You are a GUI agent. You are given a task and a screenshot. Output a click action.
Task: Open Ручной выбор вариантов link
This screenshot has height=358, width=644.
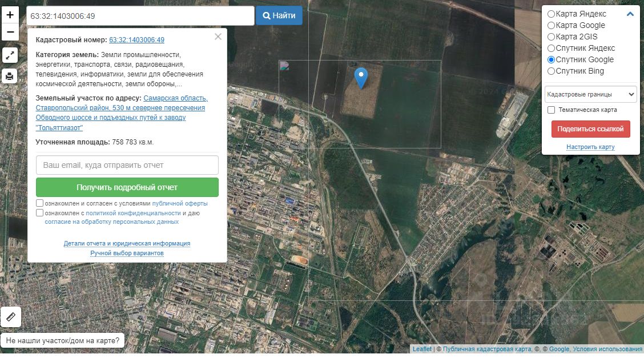click(127, 254)
